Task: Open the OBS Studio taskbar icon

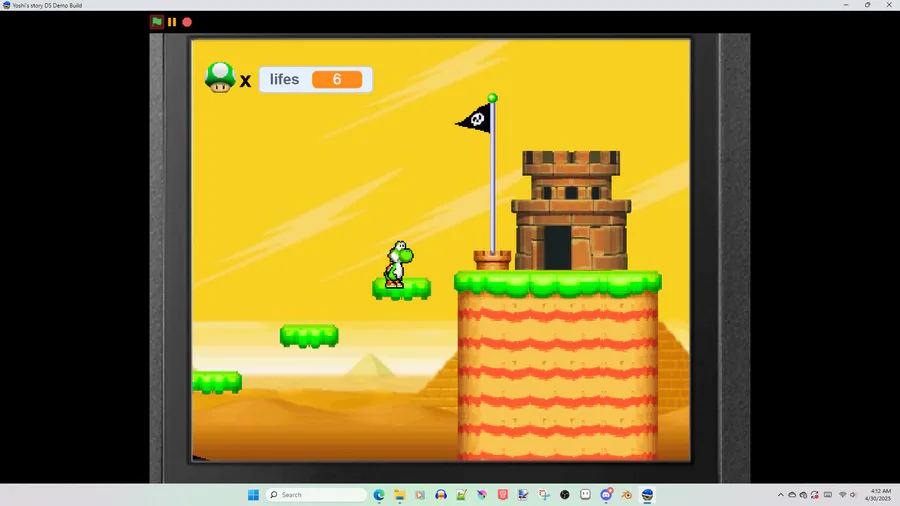Action: tap(565, 495)
